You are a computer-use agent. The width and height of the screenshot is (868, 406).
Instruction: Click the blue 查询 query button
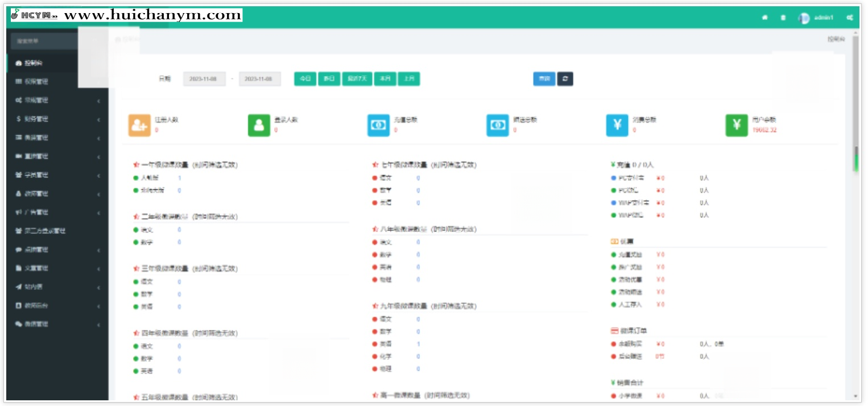click(x=544, y=79)
